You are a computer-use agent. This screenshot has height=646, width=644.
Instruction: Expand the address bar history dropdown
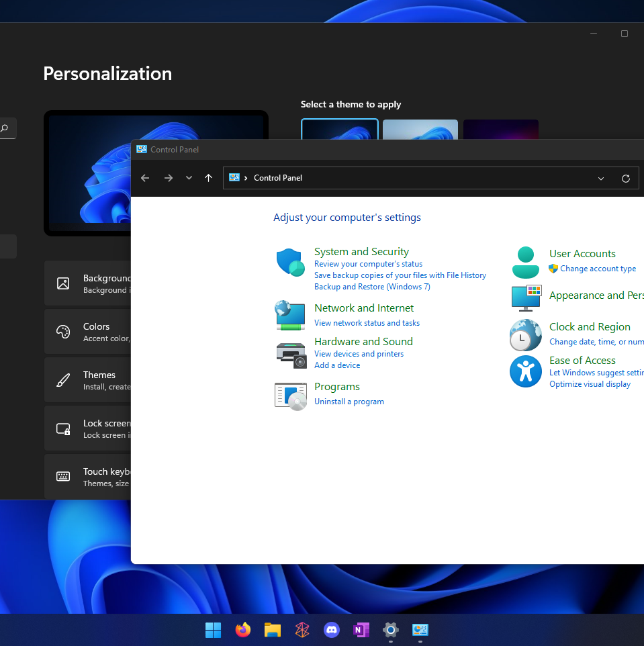pos(601,179)
